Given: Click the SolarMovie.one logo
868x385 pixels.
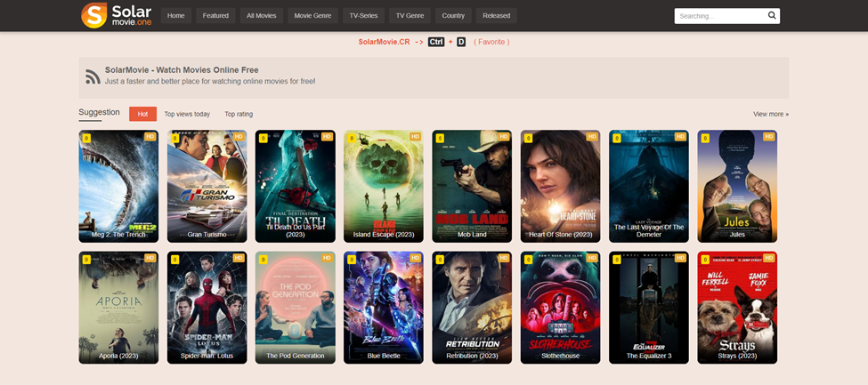Looking at the screenshot, I should [117, 15].
